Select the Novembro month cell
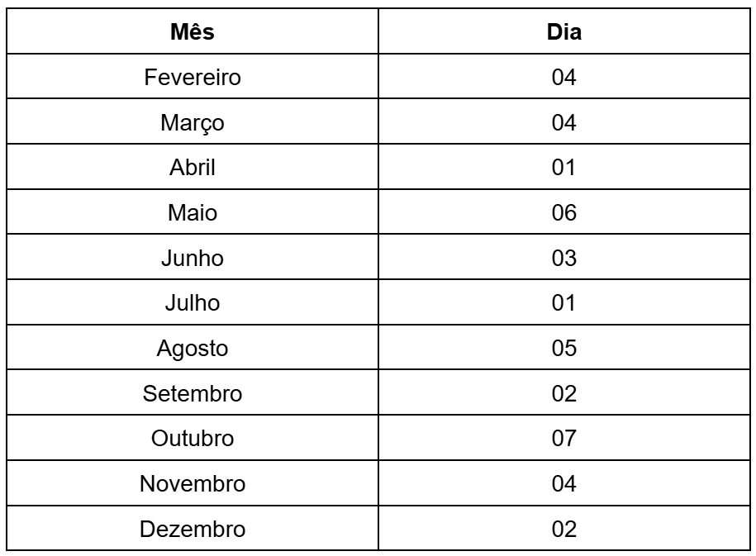The image size is (756, 556). click(x=193, y=483)
